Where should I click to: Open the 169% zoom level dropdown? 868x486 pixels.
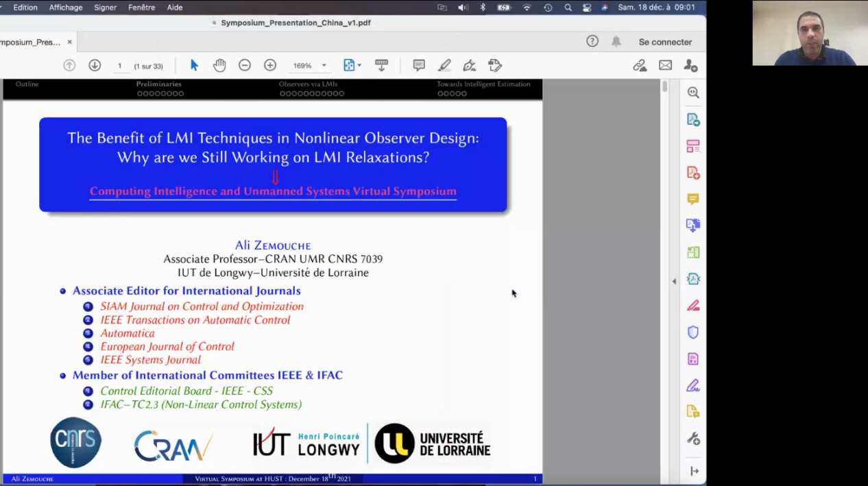point(310,66)
